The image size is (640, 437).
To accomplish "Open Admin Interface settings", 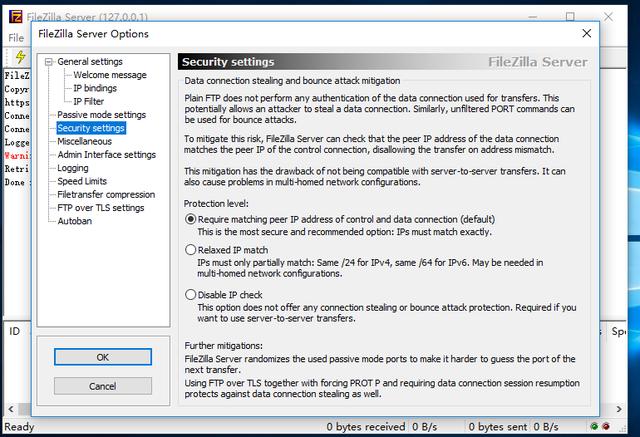I will tap(107, 155).
